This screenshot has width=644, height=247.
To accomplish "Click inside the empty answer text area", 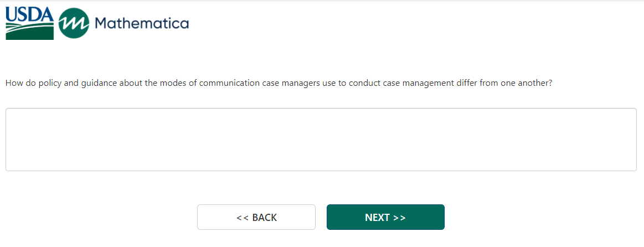I will coord(321,140).
